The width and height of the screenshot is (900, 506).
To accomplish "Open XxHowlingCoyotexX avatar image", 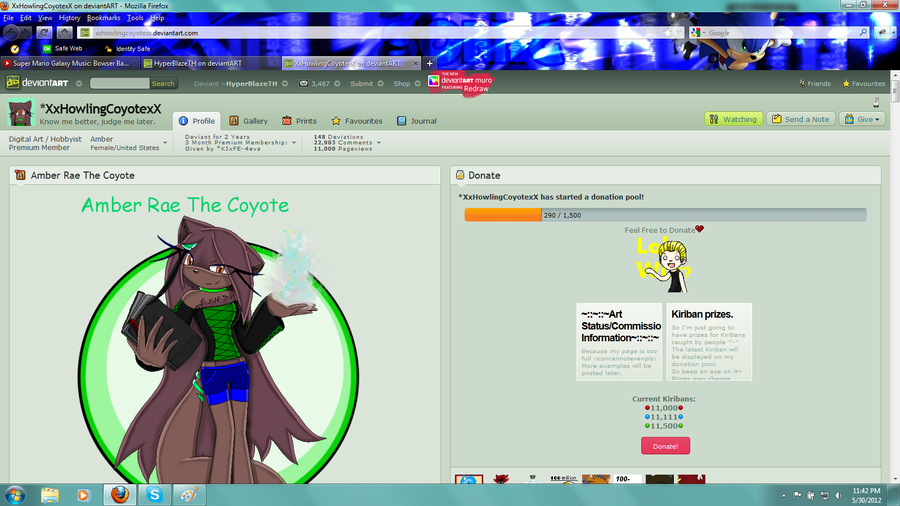I will [21, 113].
